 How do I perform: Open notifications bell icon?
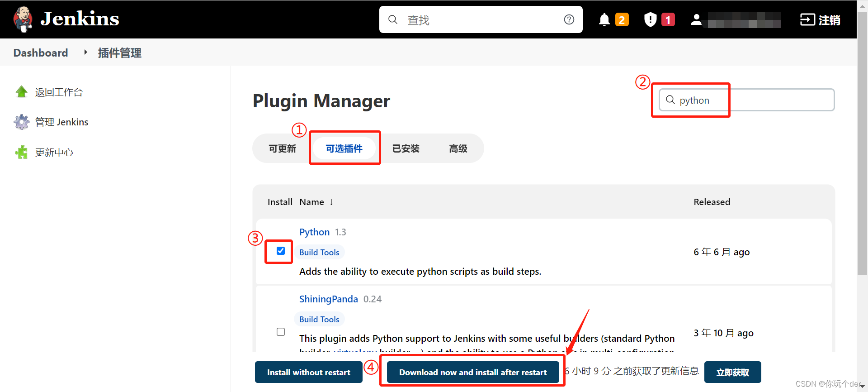[604, 20]
